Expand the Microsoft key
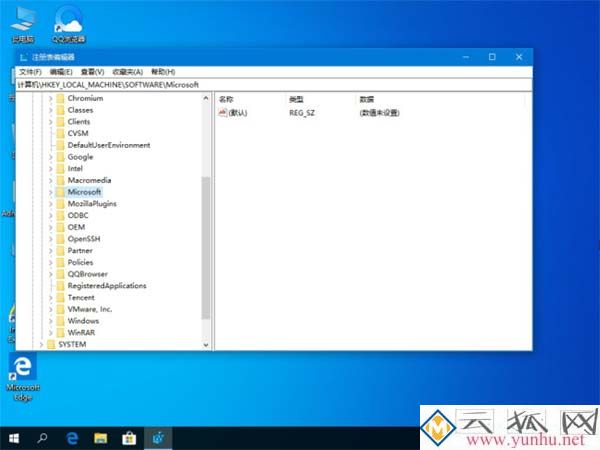 click(x=51, y=192)
